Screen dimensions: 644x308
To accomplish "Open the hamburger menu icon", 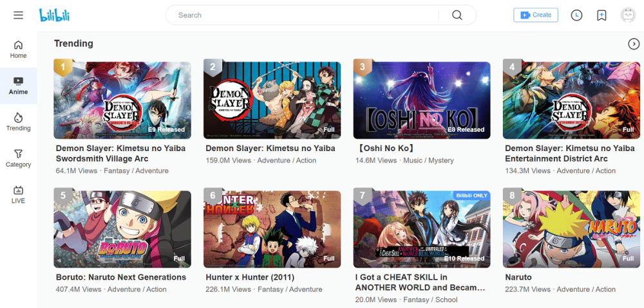I will click(18, 15).
